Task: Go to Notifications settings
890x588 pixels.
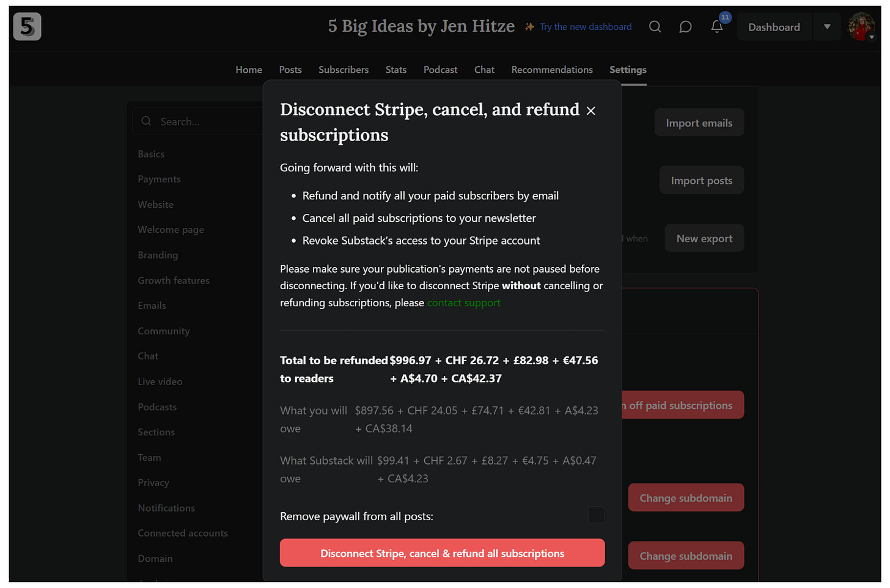Action: tap(166, 508)
